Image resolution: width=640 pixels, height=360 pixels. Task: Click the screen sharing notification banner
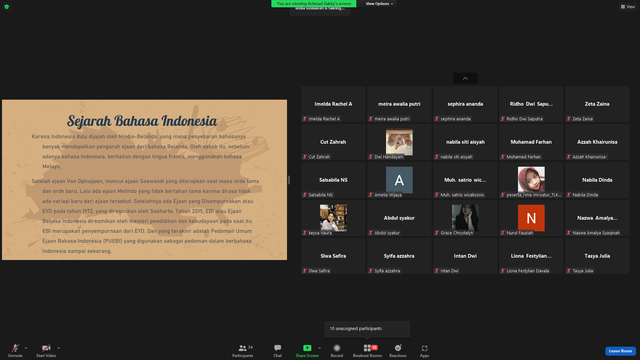click(x=313, y=4)
